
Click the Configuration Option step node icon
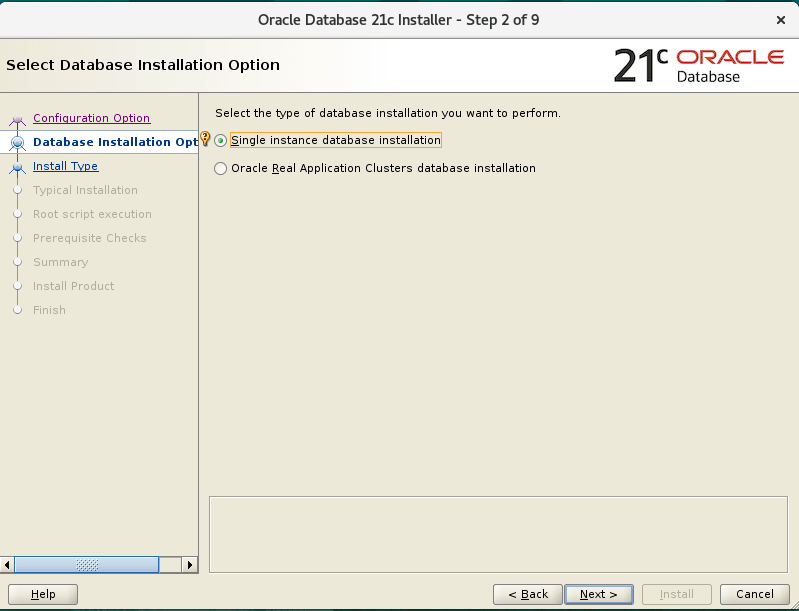[17, 120]
